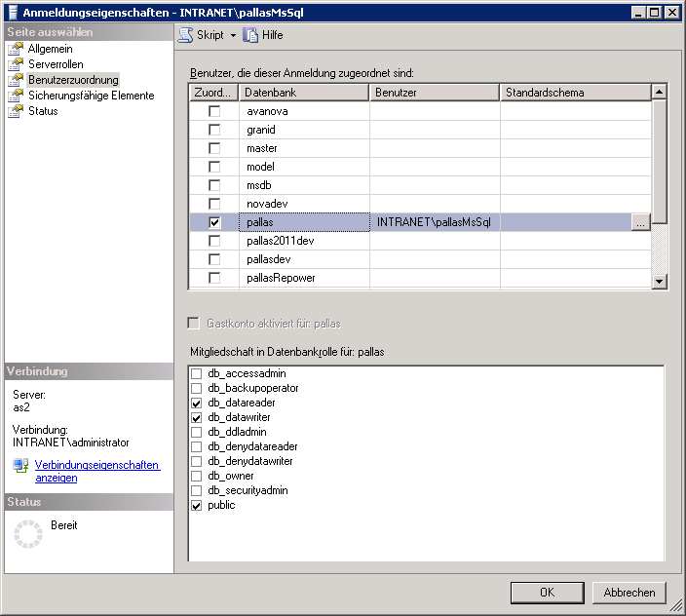Check the db_denydatareader role

click(197, 447)
